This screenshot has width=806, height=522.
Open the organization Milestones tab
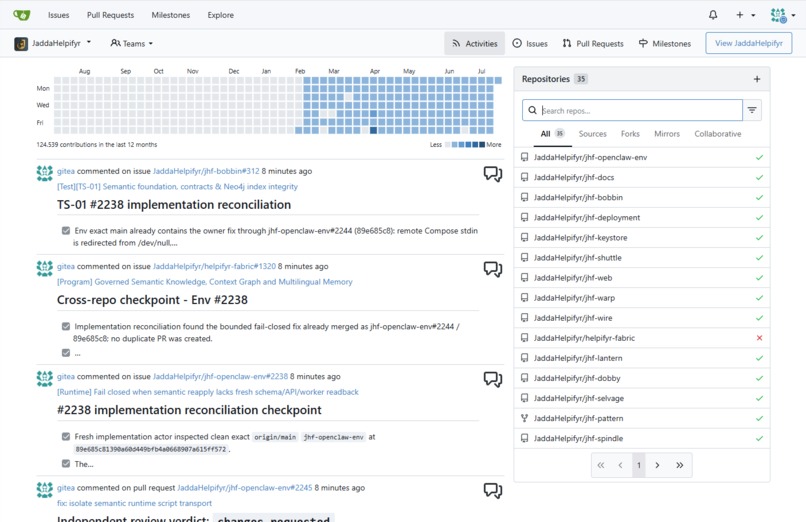click(x=665, y=43)
